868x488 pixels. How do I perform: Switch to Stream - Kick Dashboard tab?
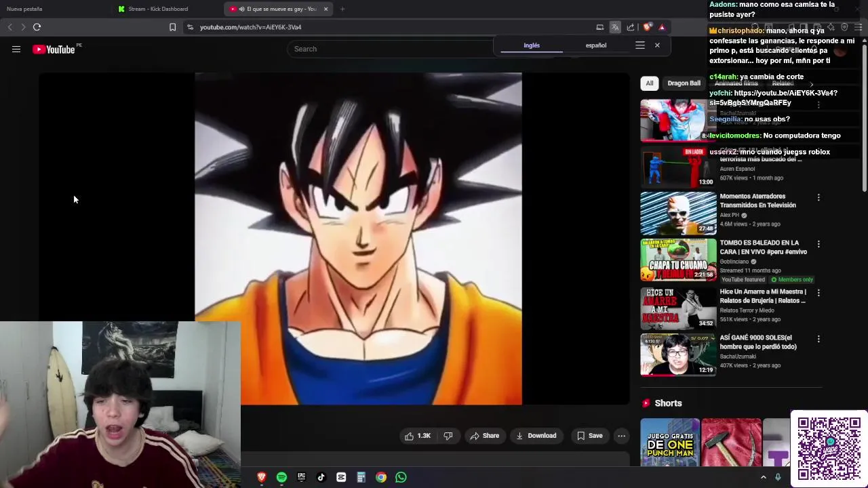(158, 9)
